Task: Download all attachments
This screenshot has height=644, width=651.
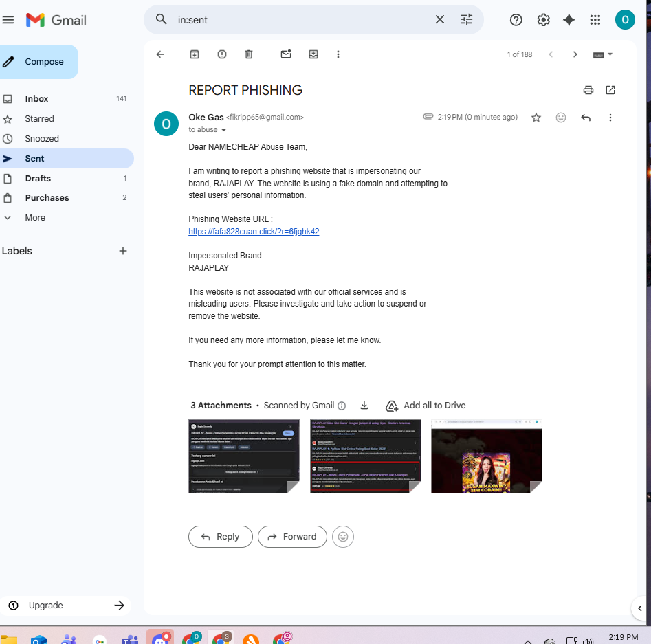Action: [364, 406]
